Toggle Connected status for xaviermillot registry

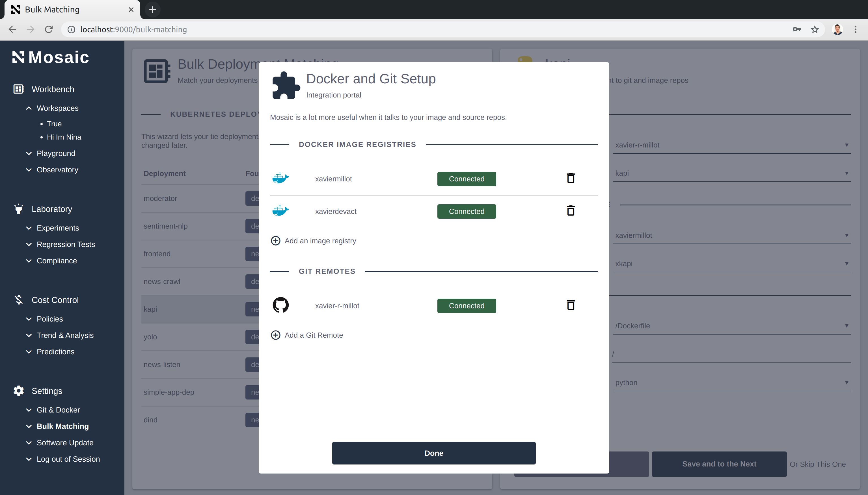(x=466, y=179)
